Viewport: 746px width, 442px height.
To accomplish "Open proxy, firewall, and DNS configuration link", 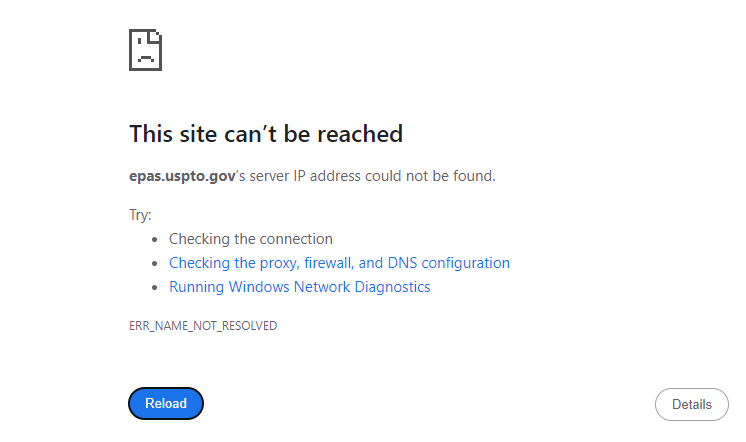I will point(339,263).
